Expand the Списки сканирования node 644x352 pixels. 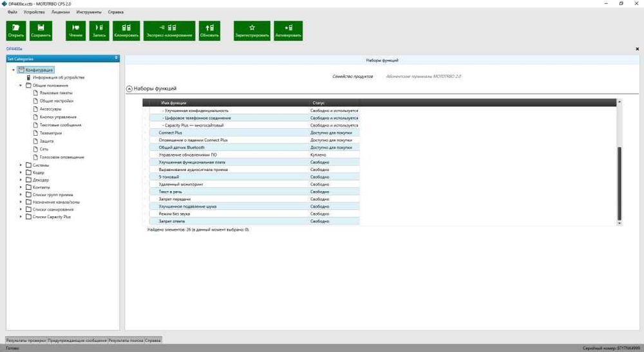tap(21, 209)
